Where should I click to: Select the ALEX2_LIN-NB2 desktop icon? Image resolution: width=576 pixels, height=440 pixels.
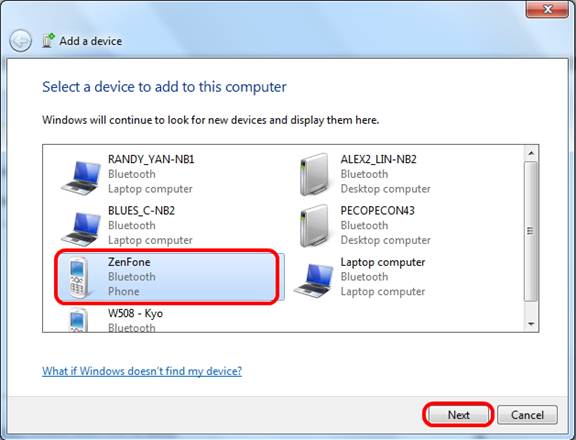click(314, 174)
